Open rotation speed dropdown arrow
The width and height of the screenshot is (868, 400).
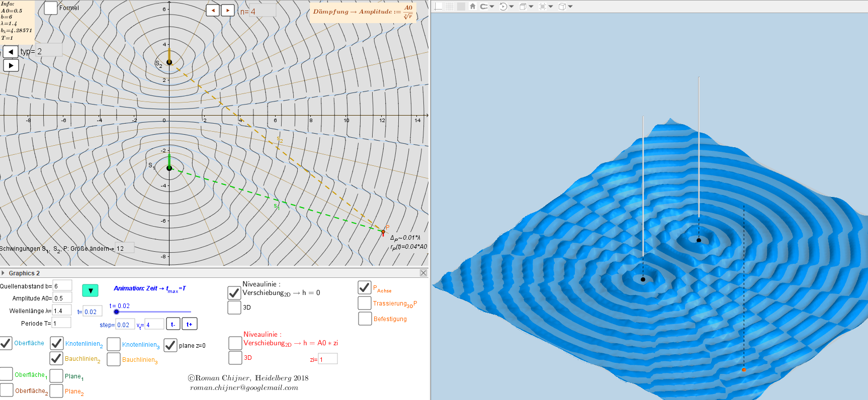(x=511, y=7)
